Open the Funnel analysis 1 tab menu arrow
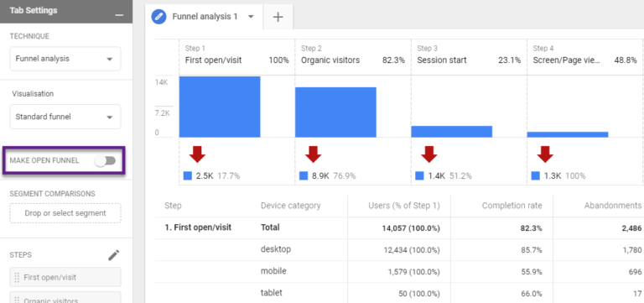The height and width of the screenshot is (303, 644). point(251,17)
